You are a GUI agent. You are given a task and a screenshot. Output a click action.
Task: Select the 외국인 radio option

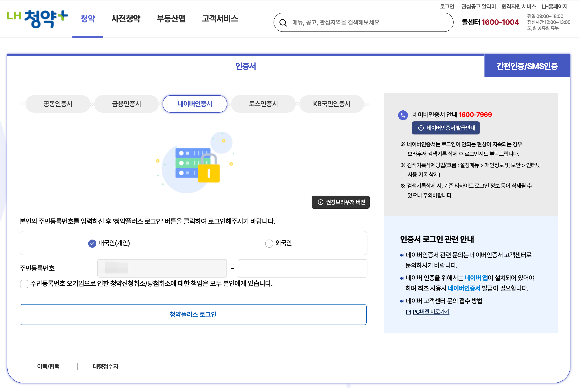[269, 243]
